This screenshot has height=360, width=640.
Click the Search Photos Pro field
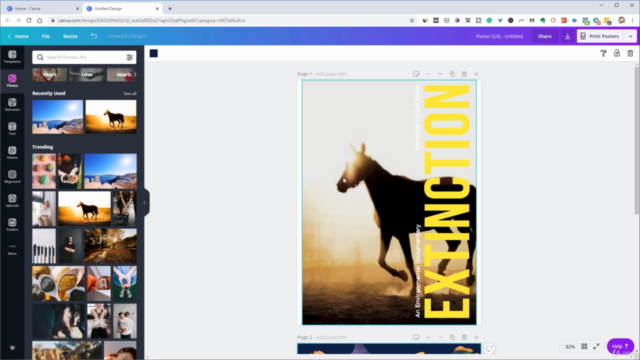coord(84,58)
